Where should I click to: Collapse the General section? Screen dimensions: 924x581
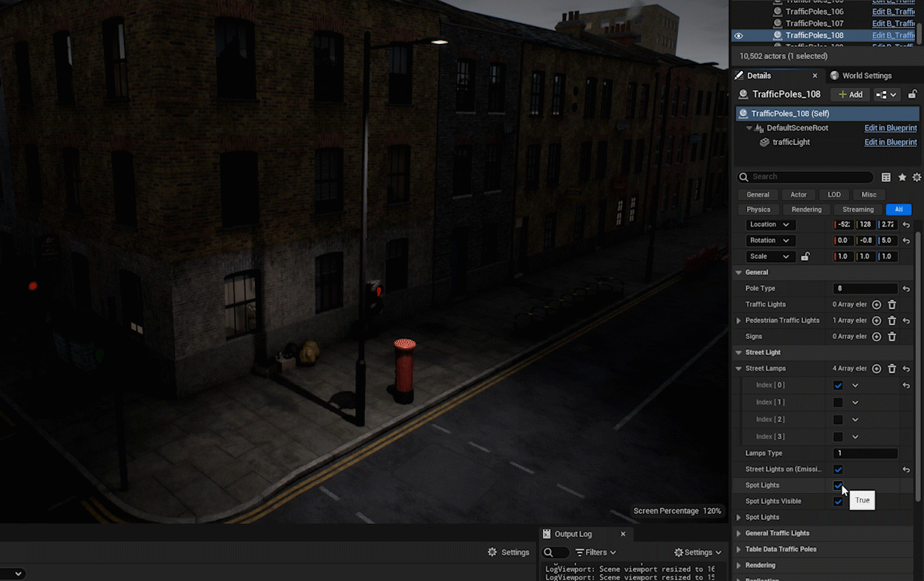(738, 273)
